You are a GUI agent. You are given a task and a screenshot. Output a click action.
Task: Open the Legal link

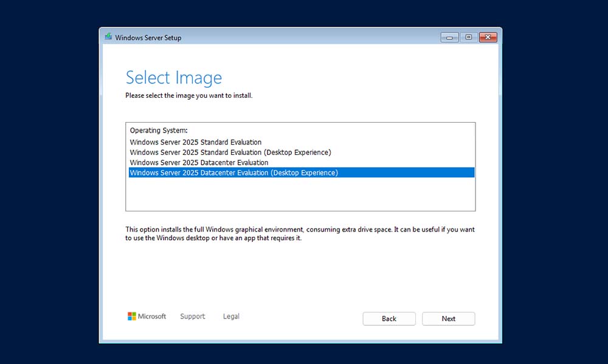pyautogui.click(x=231, y=317)
